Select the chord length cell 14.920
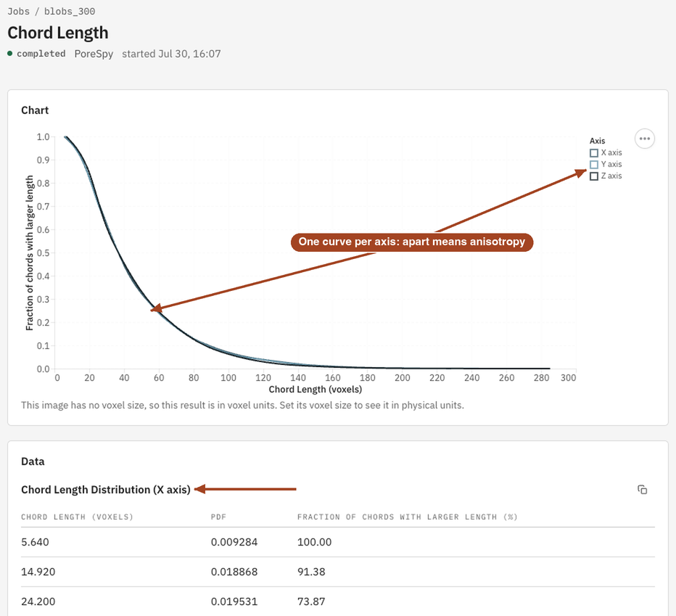The image size is (676, 616). 38,572
